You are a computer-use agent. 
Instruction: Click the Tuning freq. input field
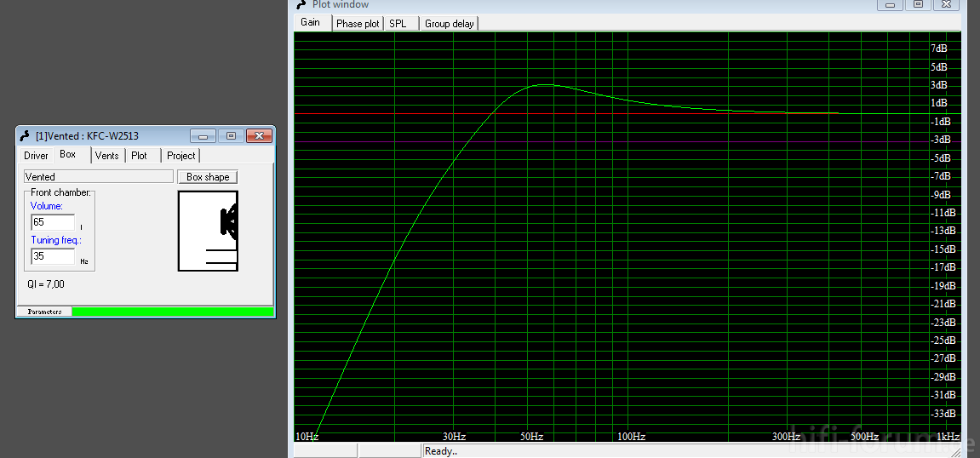coord(53,256)
